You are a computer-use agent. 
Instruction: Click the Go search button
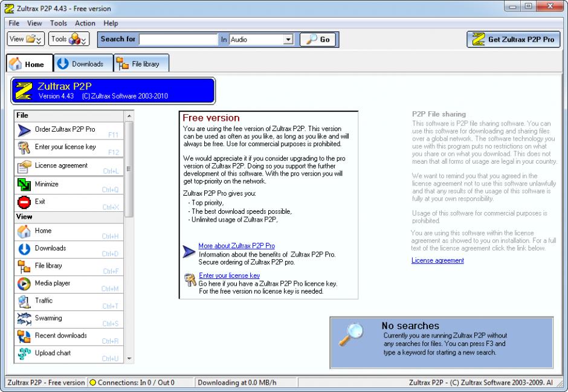point(318,39)
